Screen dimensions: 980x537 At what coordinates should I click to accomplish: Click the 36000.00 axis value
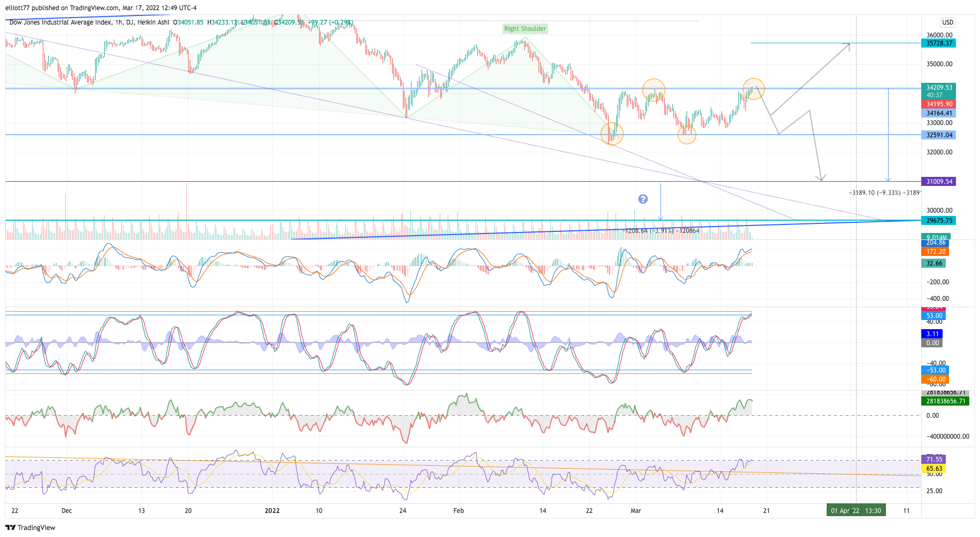[x=939, y=35]
